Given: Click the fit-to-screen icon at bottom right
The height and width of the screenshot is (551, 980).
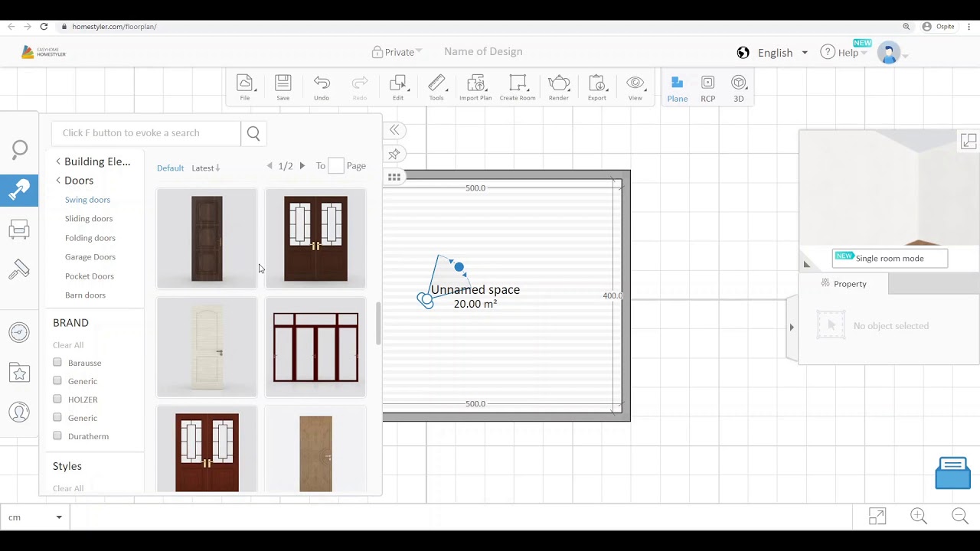Looking at the screenshot, I should pos(877,517).
